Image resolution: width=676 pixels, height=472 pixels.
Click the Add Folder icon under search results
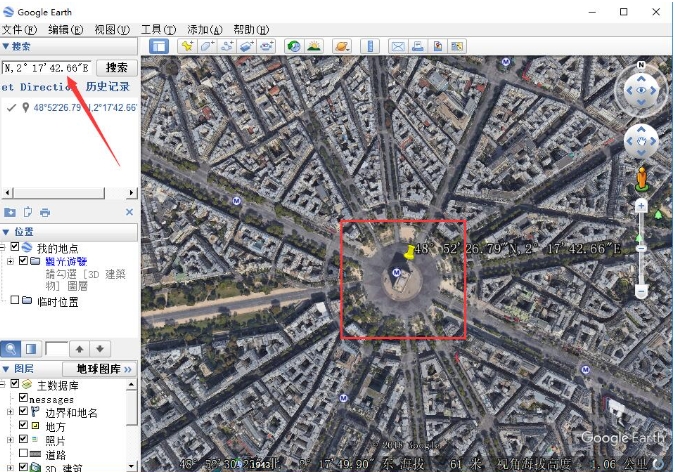(x=9, y=212)
